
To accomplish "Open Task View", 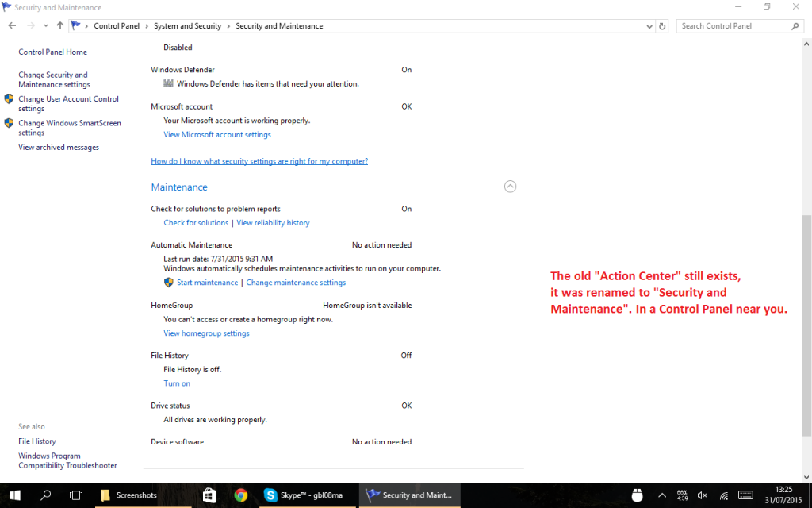I will point(76,495).
